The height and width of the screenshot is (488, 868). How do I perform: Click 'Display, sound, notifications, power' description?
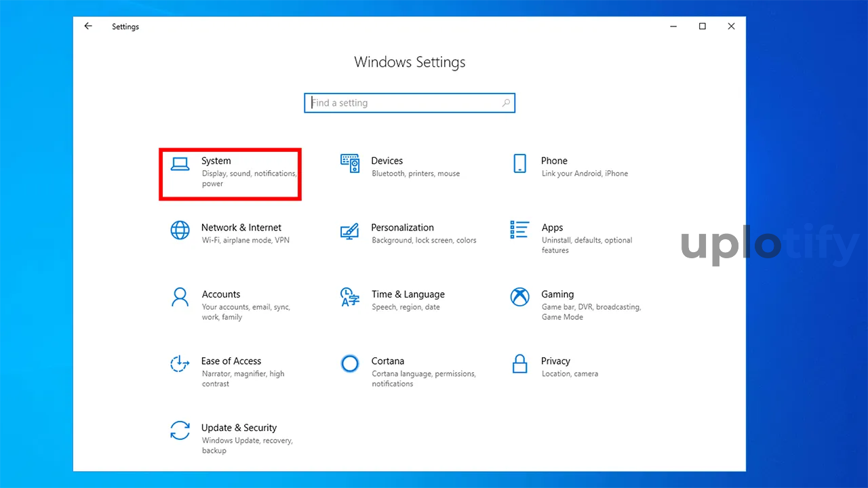[x=249, y=178]
